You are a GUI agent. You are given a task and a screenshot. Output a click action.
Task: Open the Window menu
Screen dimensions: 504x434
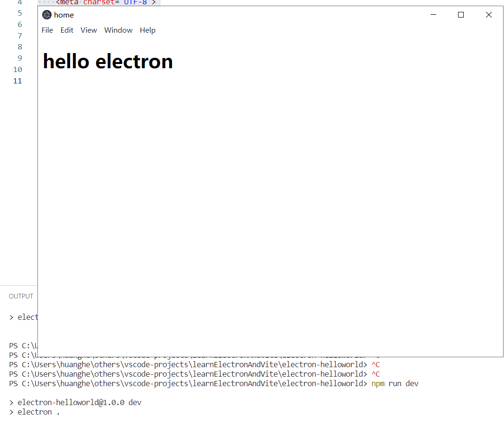(118, 30)
